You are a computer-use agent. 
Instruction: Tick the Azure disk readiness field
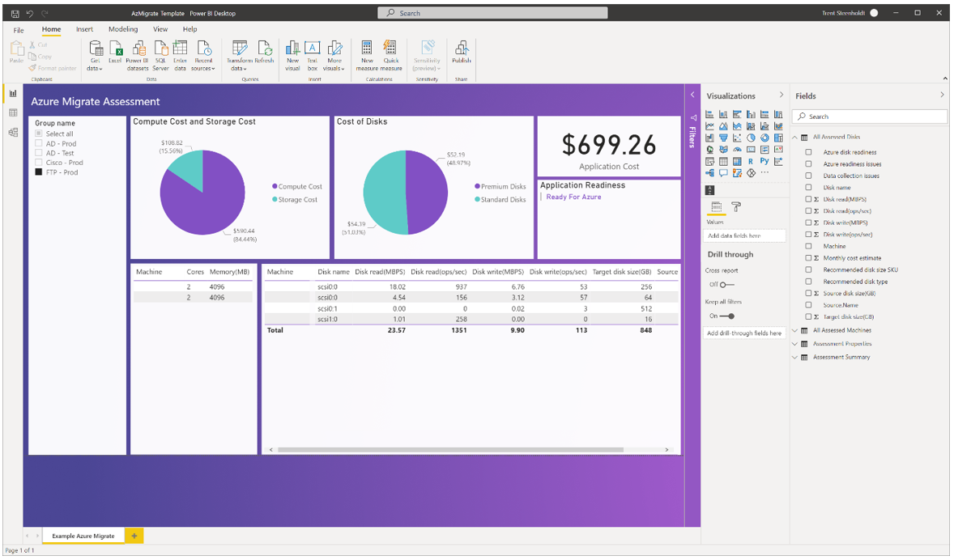pos(808,152)
